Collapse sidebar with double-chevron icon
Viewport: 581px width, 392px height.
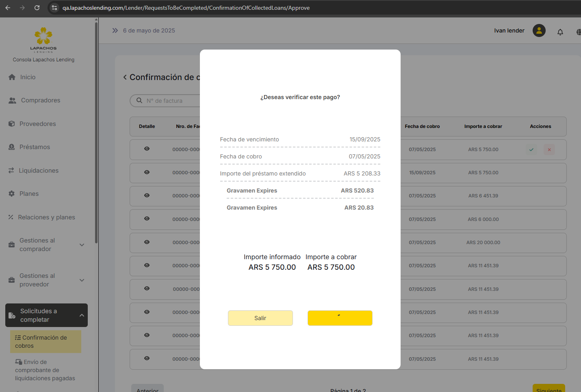(x=115, y=30)
